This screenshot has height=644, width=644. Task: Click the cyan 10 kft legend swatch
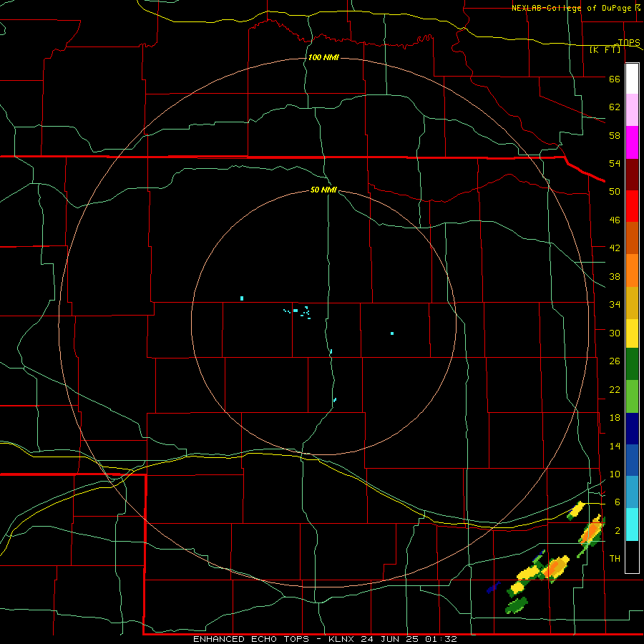tap(632, 524)
